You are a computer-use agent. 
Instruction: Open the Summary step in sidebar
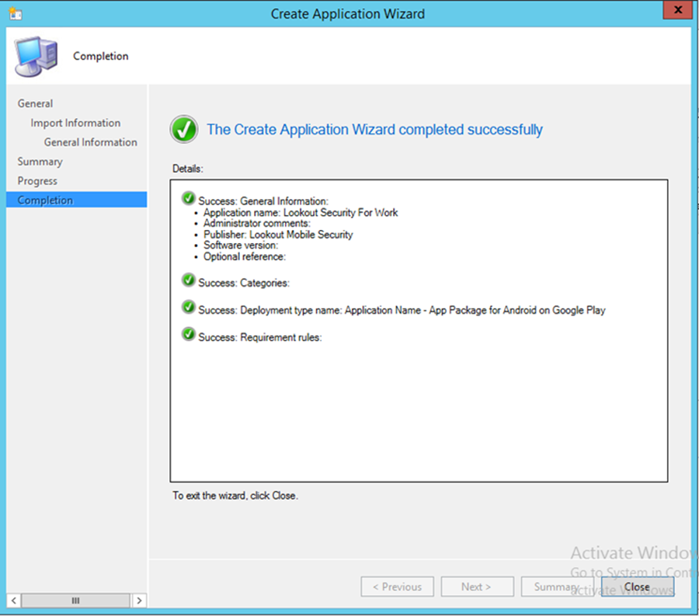pos(40,162)
